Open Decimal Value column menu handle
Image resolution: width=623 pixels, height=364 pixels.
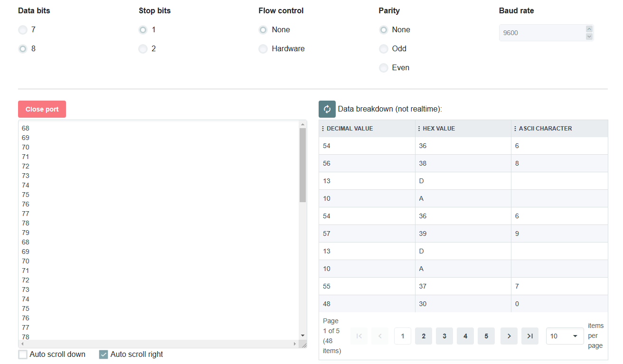click(x=323, y=129)
